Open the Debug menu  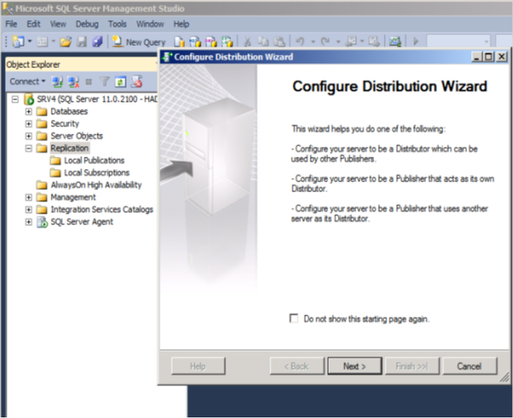point(87,24)
